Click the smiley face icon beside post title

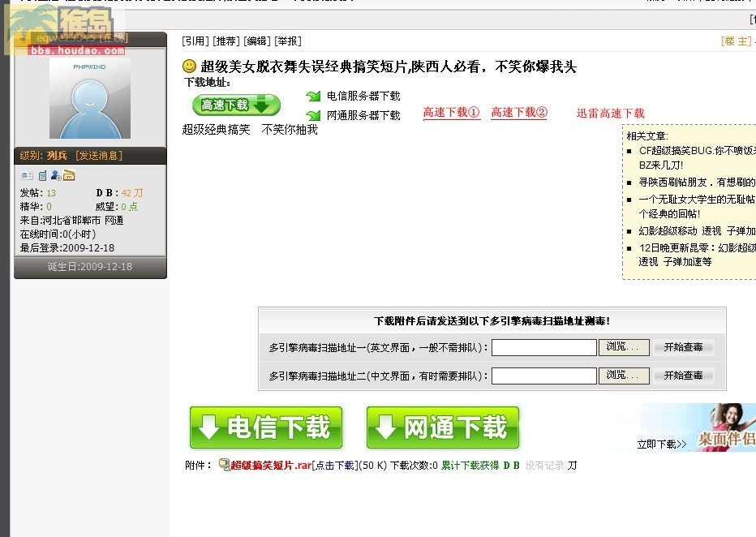coord(190,66)
